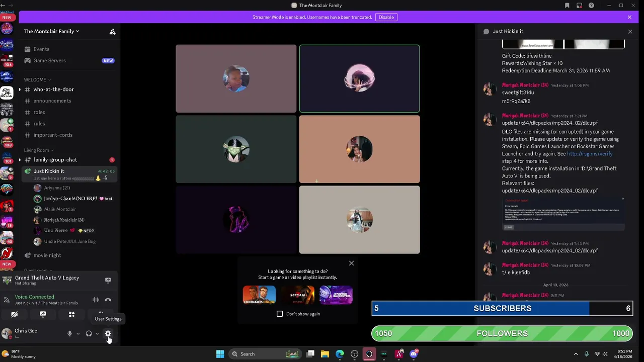
Task: Share your screen from voice panel
Action: pos(43,314)
